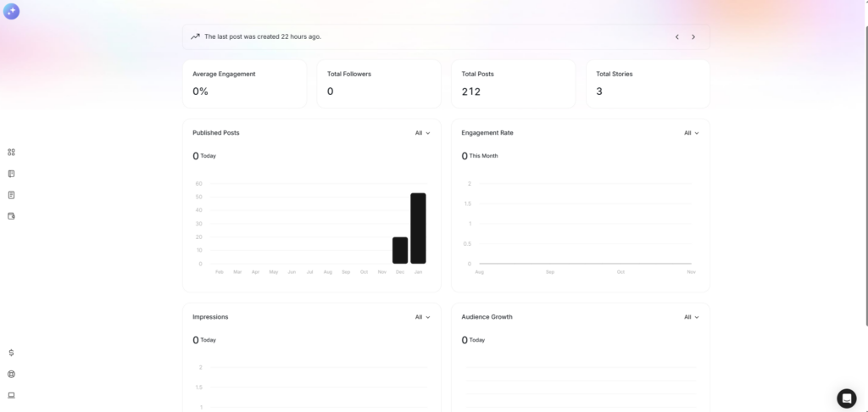Click the sparkle logo in the top-left corner
Viewport: 868px width, 412px height.
[x=11, y=11]
